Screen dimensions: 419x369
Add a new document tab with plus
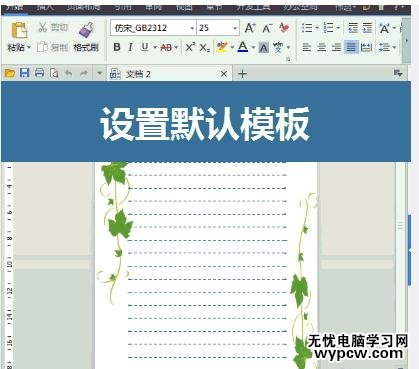click(x=242, y=74)
